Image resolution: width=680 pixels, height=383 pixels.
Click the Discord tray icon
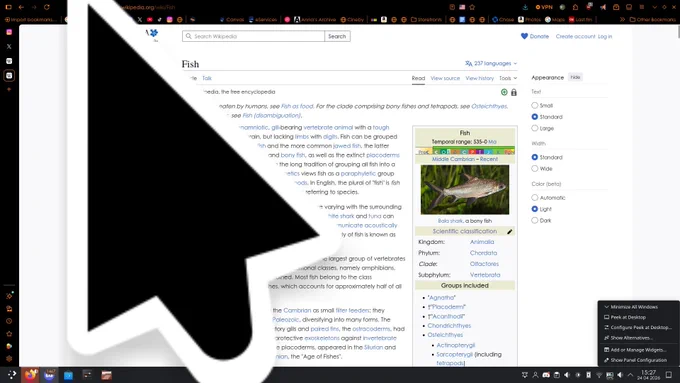point(546,375)
